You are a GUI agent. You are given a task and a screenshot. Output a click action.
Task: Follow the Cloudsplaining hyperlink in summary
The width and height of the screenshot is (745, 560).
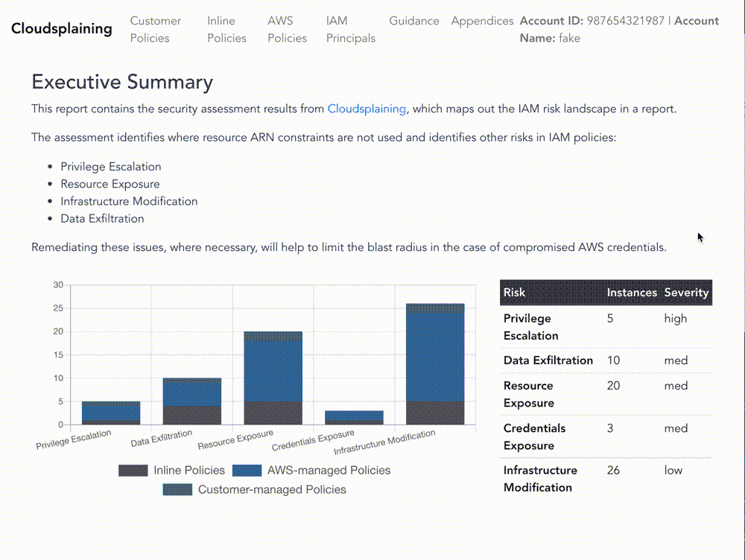click(367, 109)
